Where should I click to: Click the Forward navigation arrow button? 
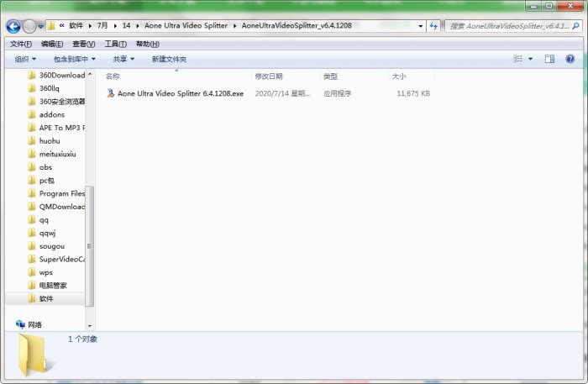pyautogui.click(x=29, y=26)
